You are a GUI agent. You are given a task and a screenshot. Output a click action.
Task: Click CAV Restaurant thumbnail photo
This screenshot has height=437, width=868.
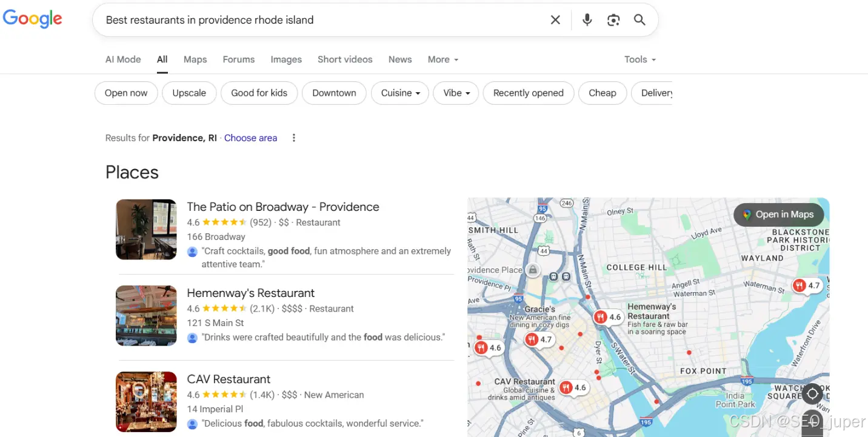[x=146, y=402]
